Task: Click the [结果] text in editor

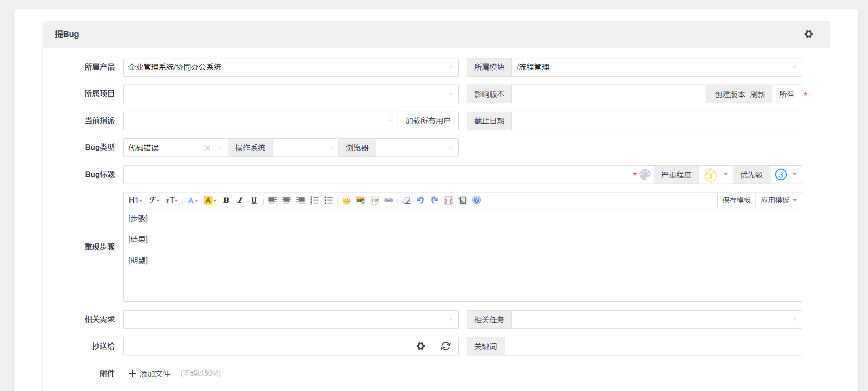Action: tap(138, 240)
